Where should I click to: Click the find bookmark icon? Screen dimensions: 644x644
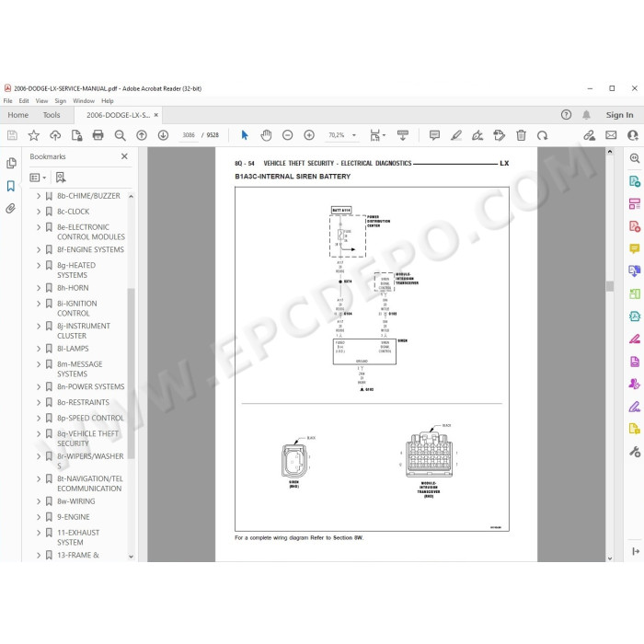pos(61,178)
